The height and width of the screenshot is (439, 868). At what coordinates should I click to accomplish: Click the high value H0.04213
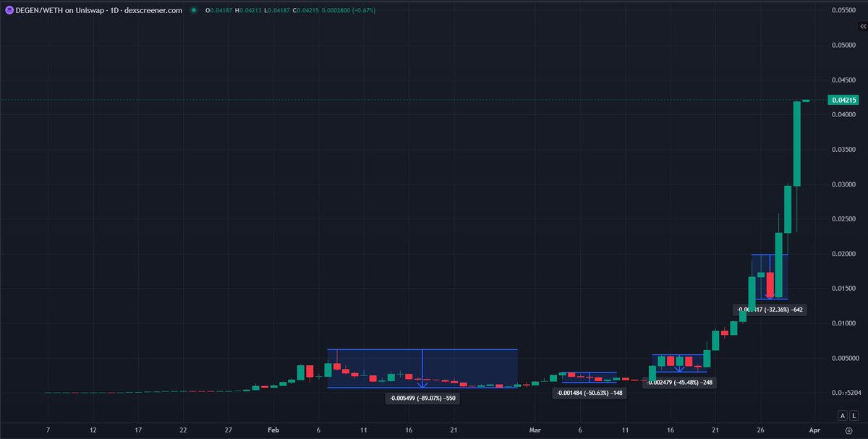coord(248,10)
